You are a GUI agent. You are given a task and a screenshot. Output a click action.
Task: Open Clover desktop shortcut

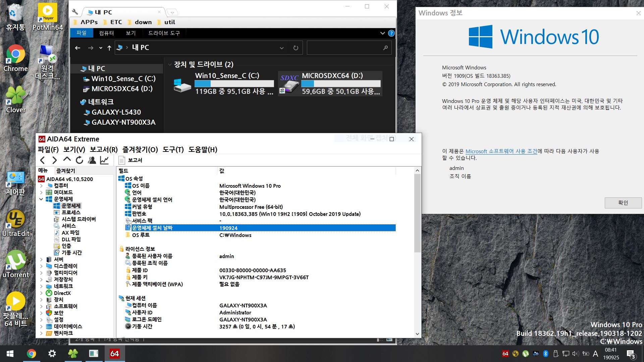15,100
